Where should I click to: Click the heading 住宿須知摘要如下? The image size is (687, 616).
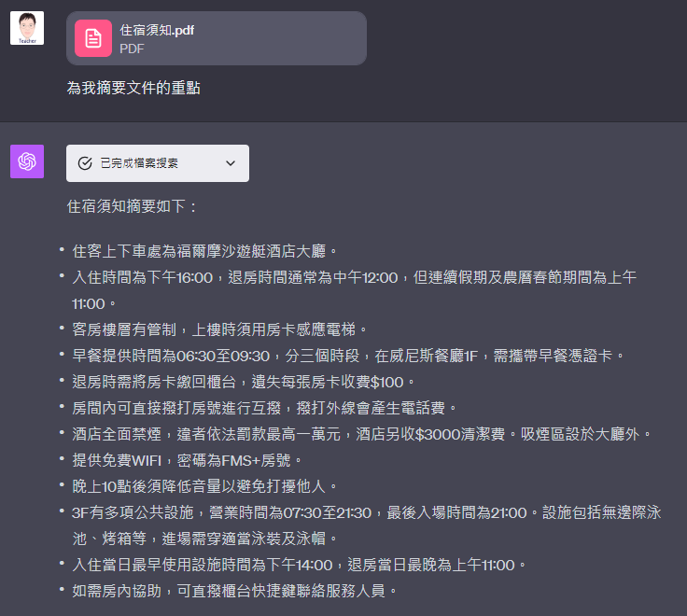coord(132,206)
